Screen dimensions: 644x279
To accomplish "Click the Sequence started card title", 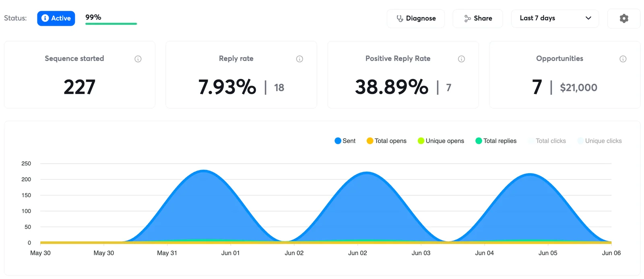I will (x=74, y=59).
